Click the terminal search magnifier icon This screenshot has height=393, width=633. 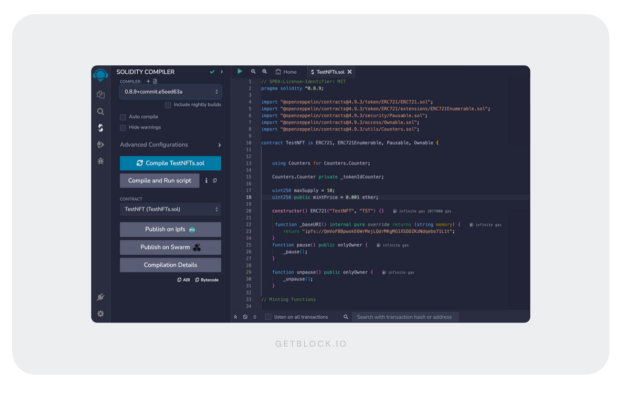click(346, 317)
